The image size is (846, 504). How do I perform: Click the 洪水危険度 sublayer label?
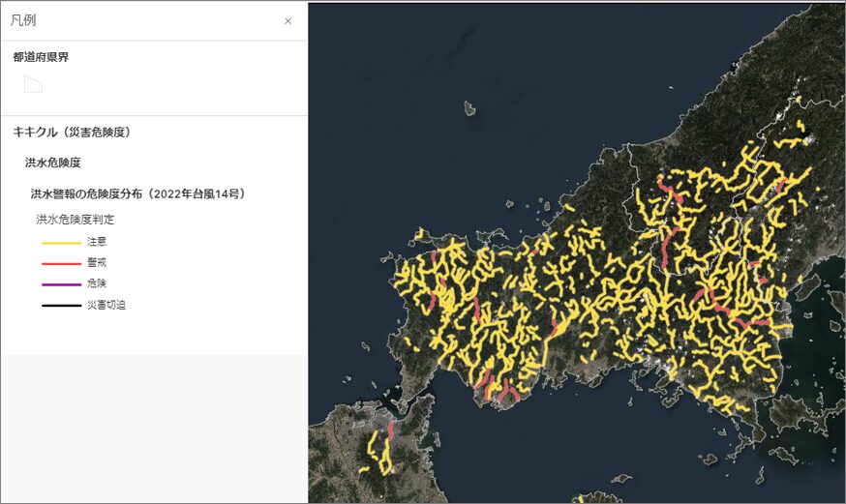53,163
